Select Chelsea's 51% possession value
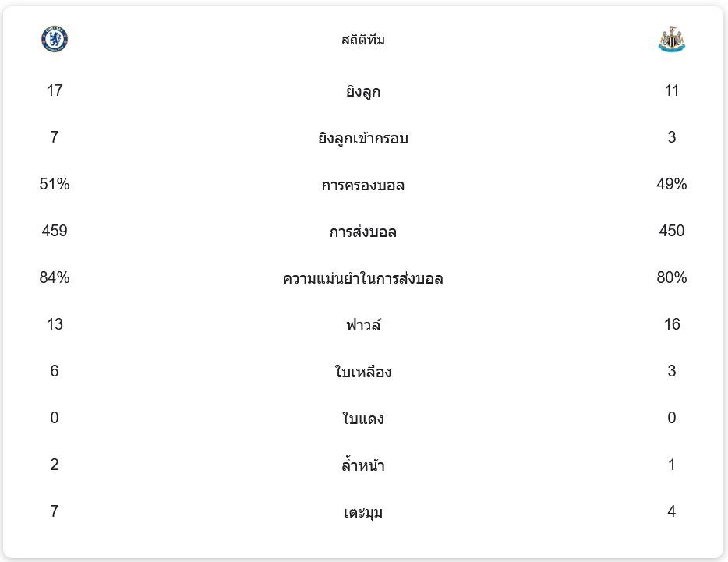This screenshot has width=728, height=562. (x=55, y=184)
